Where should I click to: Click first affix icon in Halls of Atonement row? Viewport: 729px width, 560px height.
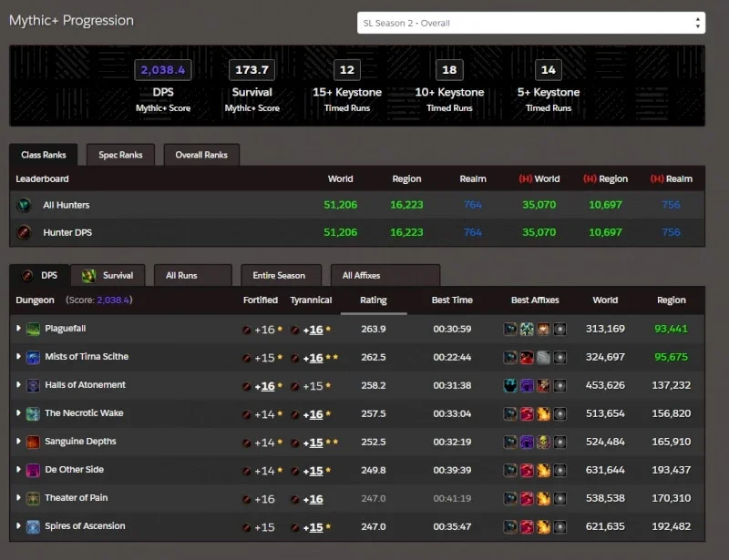[x=510, y=386]
